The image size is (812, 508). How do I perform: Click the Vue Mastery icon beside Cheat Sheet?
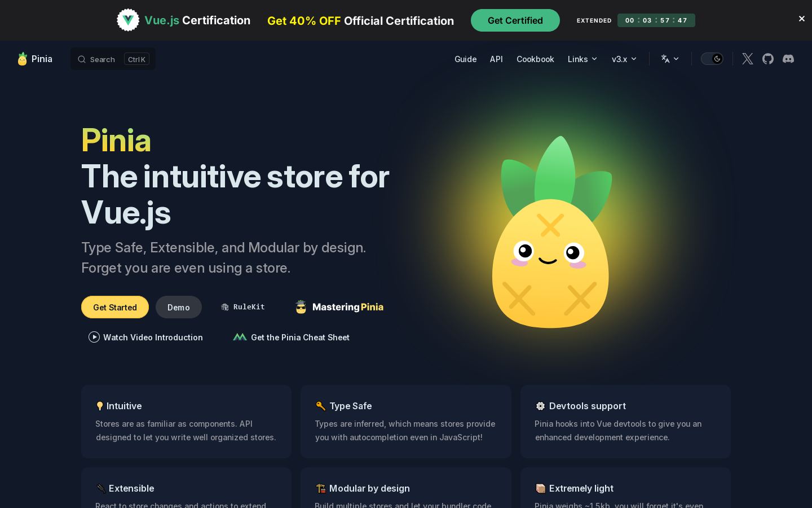240,337
